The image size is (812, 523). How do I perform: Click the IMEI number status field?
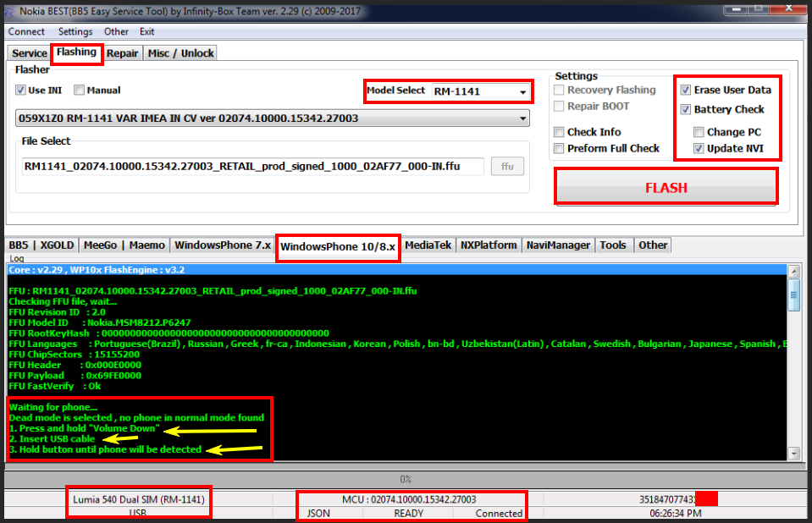point(676,499)
